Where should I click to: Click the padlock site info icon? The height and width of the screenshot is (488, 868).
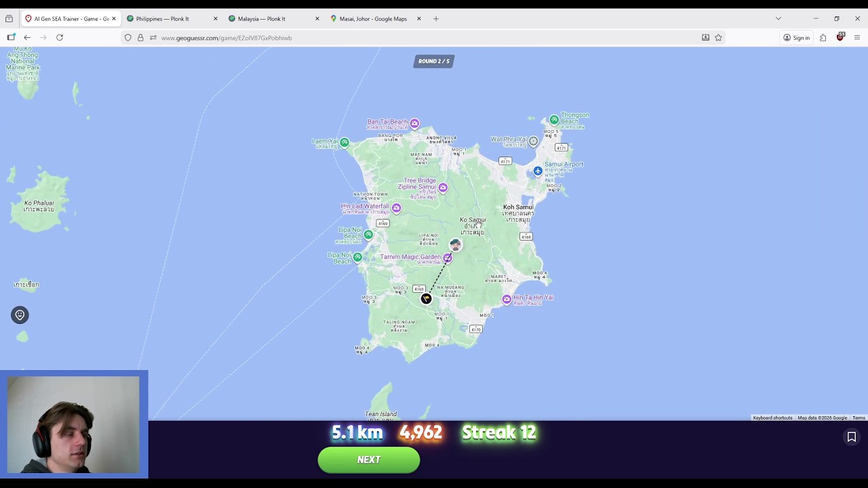pyautogui.click(x=140, y=37)
